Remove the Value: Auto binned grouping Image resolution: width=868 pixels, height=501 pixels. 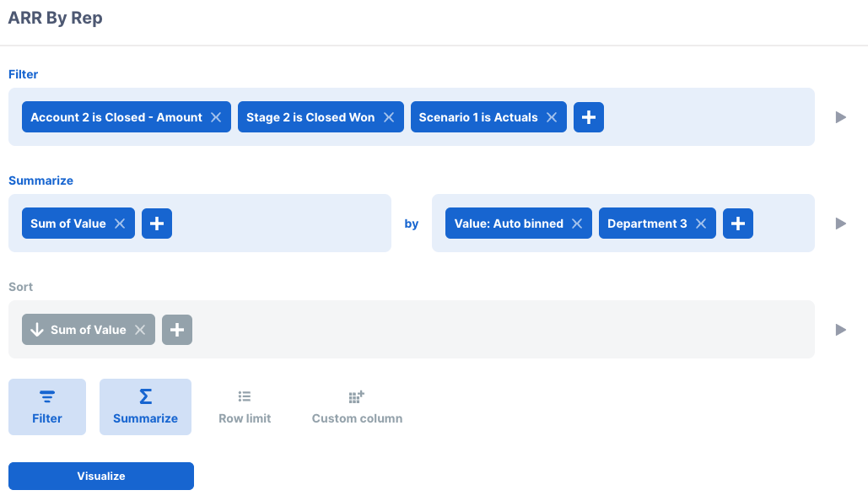click(x=577, y=223)
